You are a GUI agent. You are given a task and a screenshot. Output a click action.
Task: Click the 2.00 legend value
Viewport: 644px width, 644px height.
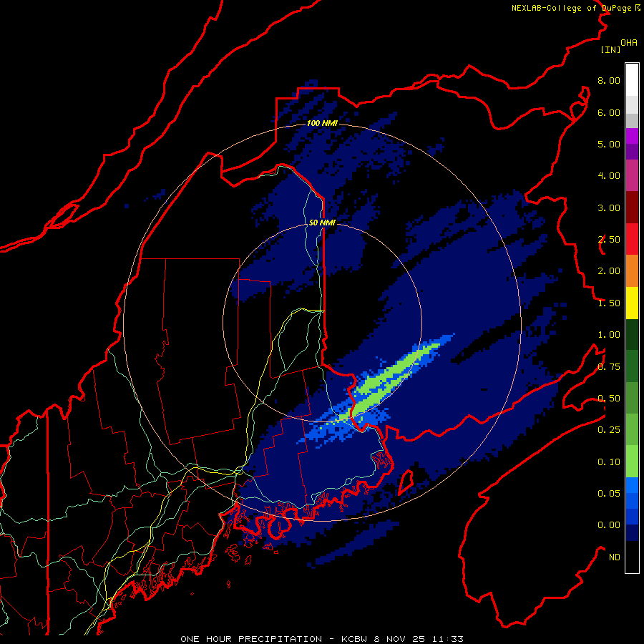(x=609, y=271)
